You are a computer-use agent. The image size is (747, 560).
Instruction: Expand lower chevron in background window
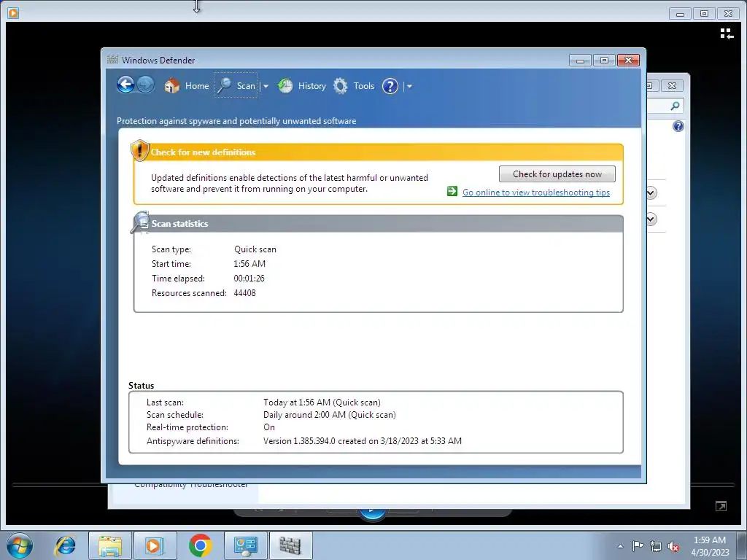tap(651, 219)
